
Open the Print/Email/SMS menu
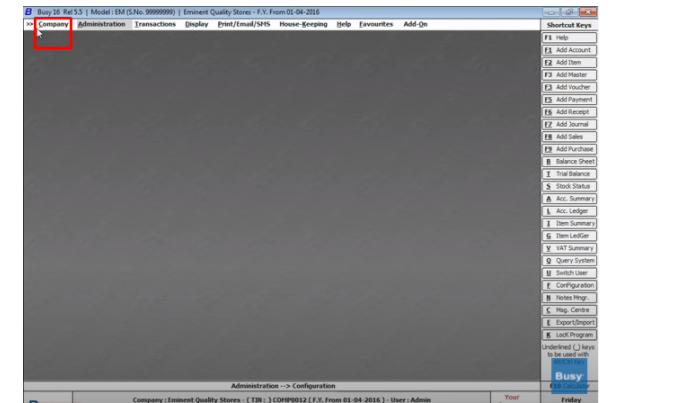point(244,24)
